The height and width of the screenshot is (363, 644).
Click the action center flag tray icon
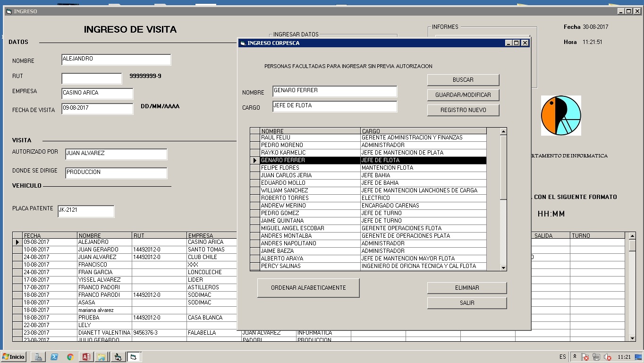tap(585, 357)
